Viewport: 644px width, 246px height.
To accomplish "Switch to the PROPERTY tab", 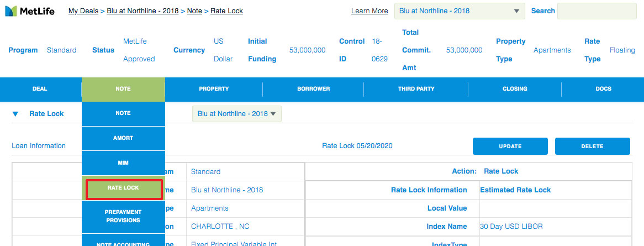I will pyautogui.click(x=214, y=89).
